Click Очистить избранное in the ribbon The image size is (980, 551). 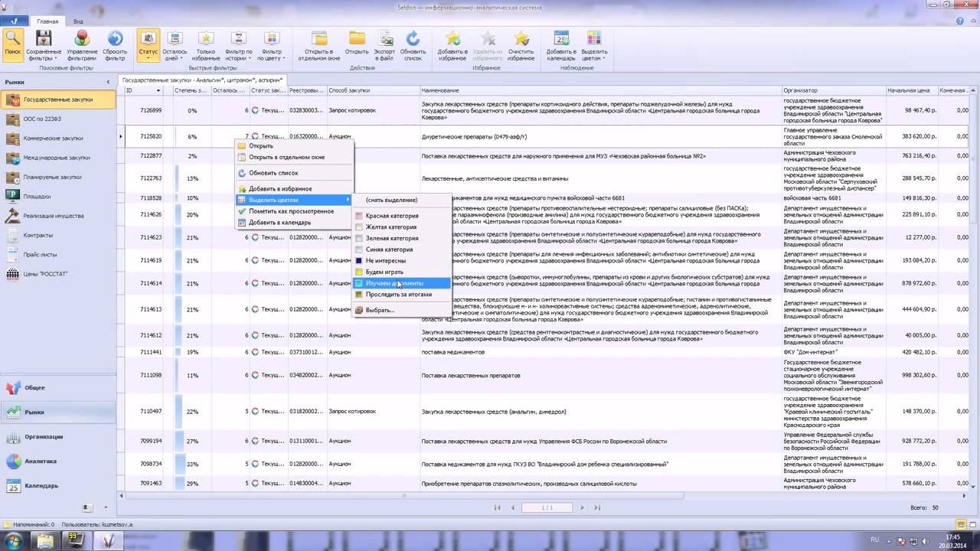click(x=521, y=45)
